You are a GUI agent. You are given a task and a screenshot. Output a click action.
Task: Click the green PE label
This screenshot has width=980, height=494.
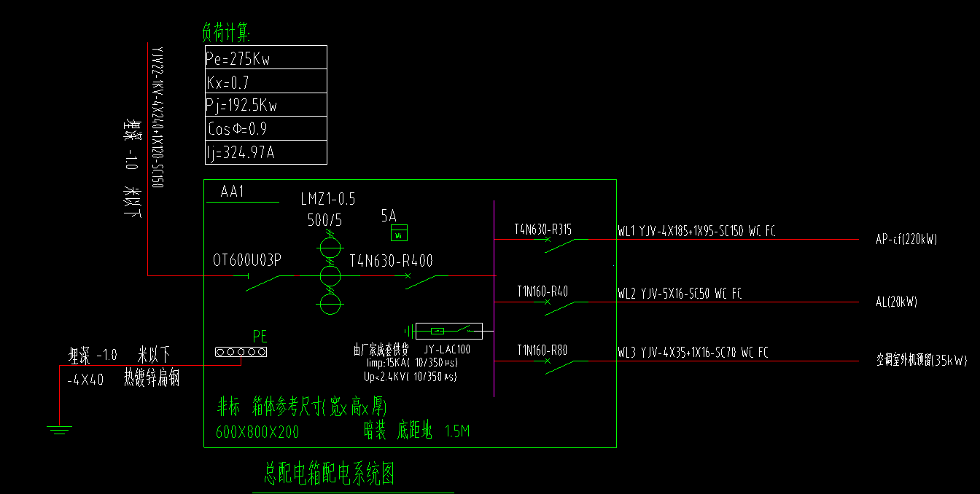click(260, 337)
